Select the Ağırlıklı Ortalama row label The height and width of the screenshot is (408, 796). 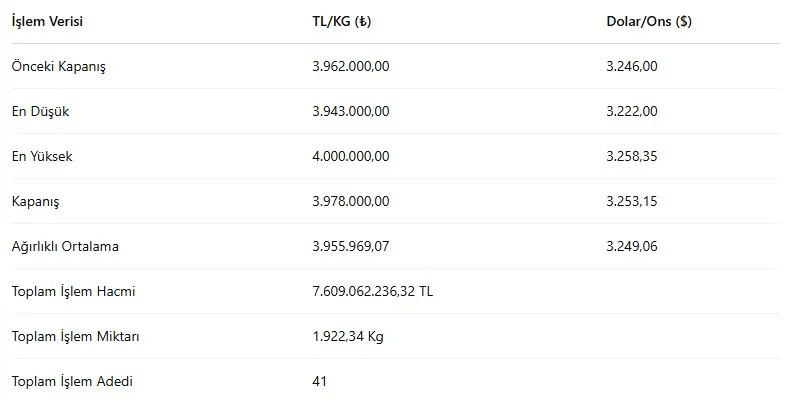[x=65, y=247]
